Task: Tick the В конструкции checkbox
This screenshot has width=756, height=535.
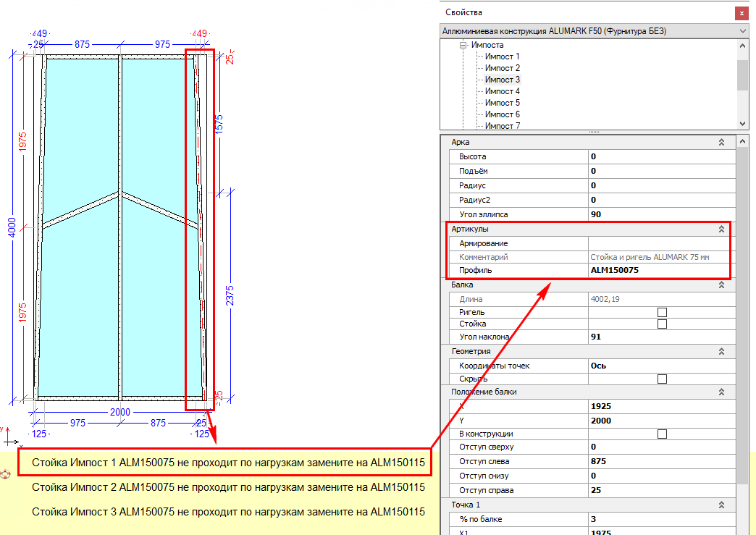Action: coord(661,434)
